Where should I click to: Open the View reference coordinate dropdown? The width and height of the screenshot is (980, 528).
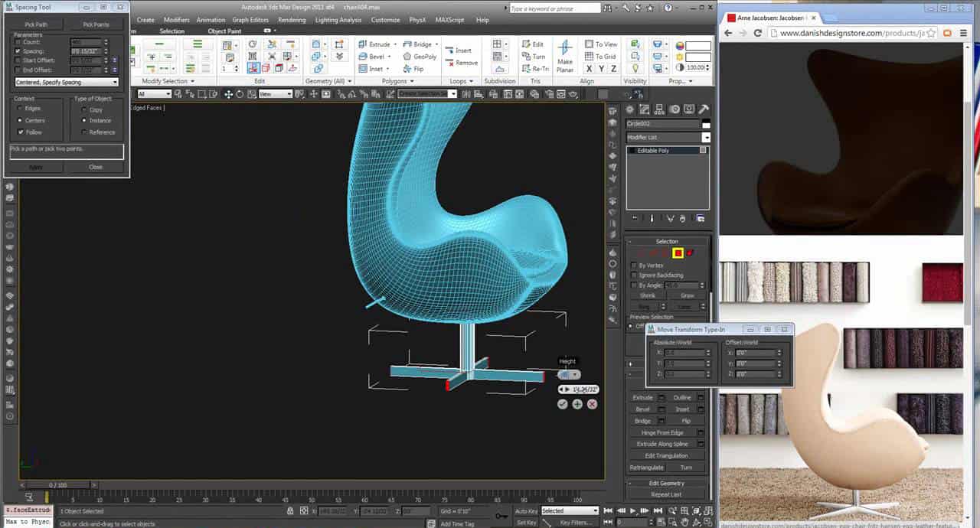pyautogui.click(x=276, y=94)
